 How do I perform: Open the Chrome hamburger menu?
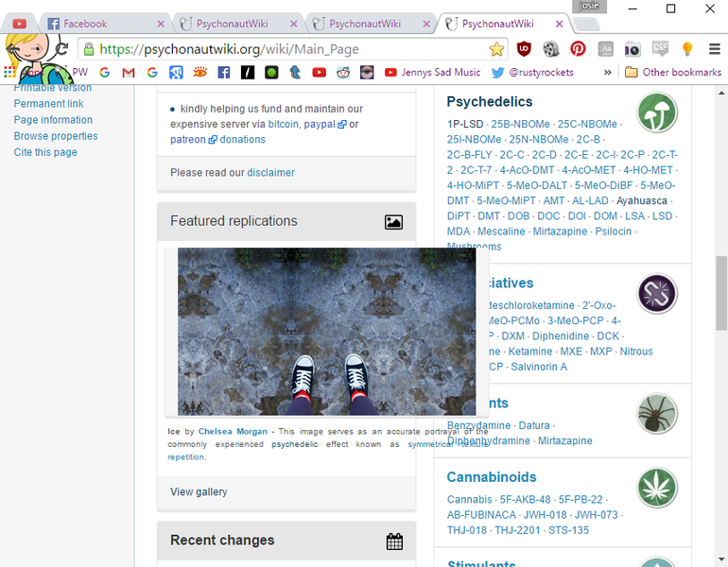coord(715,49)
